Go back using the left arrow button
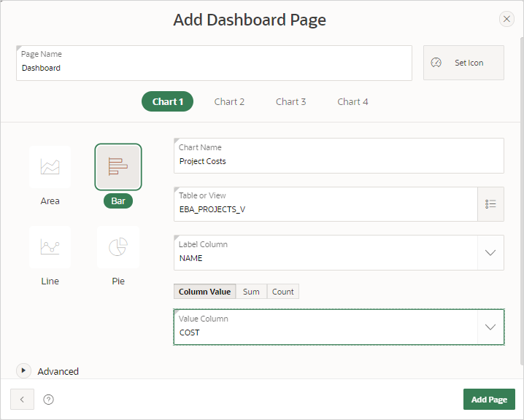524x420 pixels. tap(22, 400)
